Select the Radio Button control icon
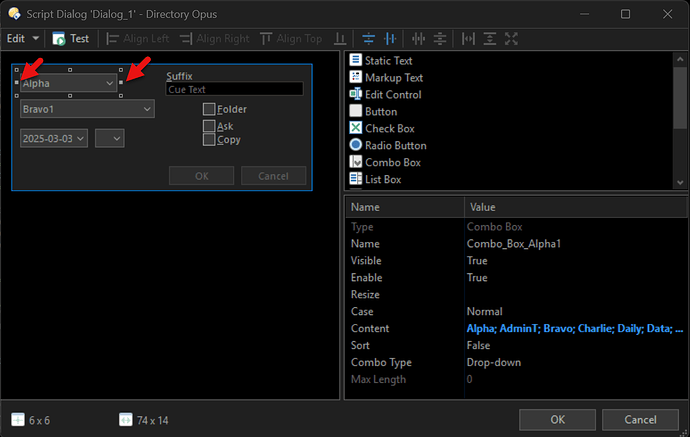 click(x=355, y=145)
